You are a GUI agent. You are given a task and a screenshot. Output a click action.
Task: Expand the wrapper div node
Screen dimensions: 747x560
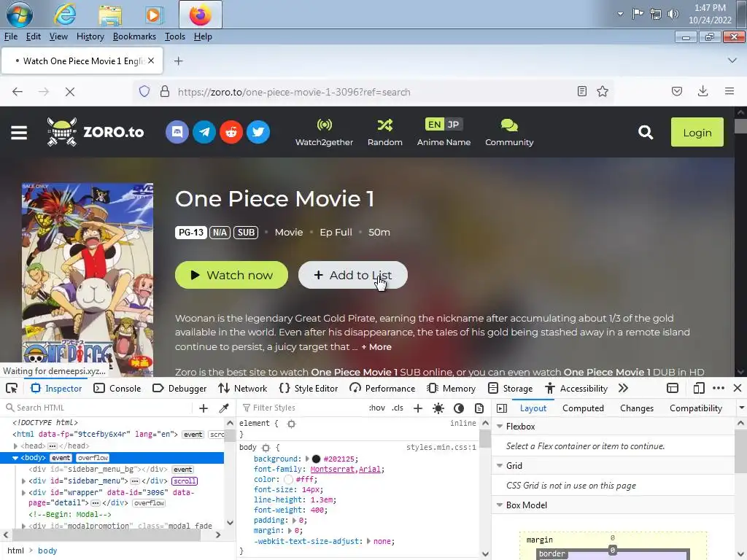coord(23,492)
